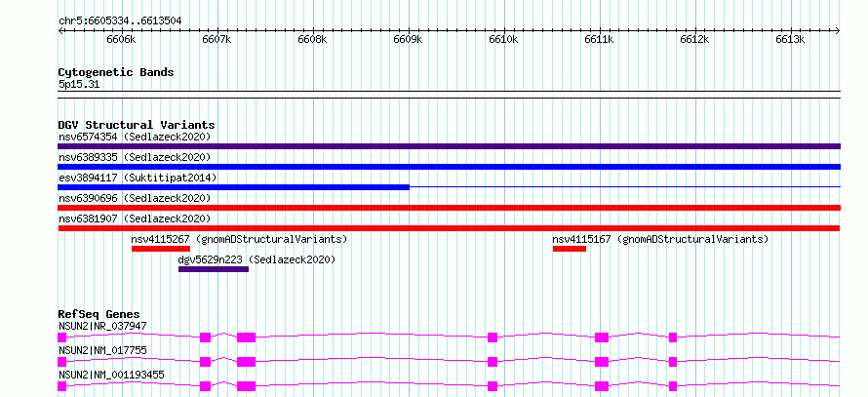Click the 6608k ruler tick label
The width and height of the screenshot is (868, 397).
[x=313, y=40]
